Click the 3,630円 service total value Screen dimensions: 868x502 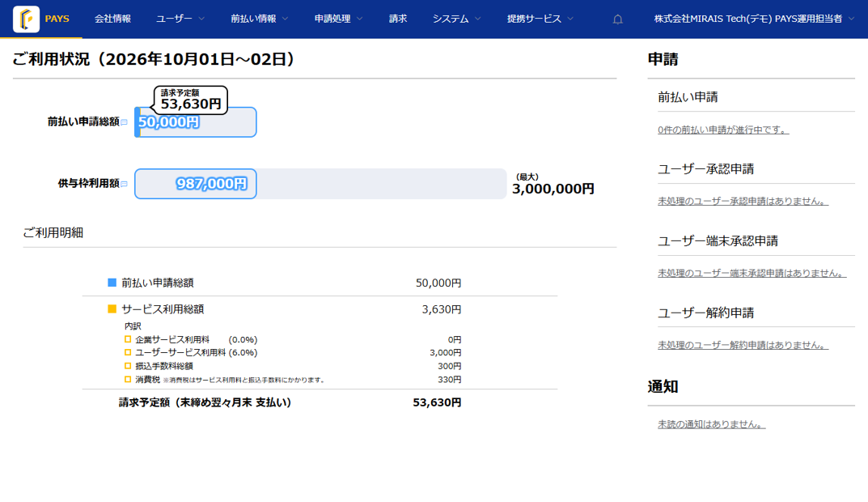441,309
